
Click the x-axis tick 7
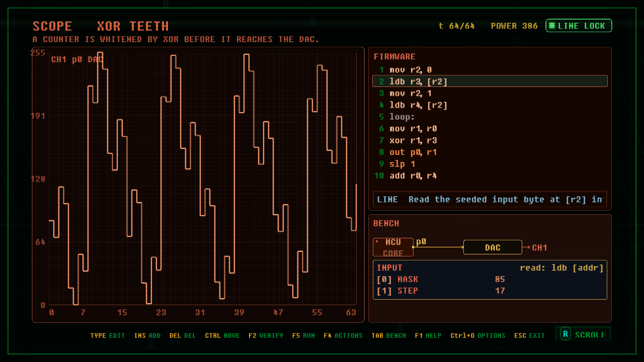pos(83,312)
